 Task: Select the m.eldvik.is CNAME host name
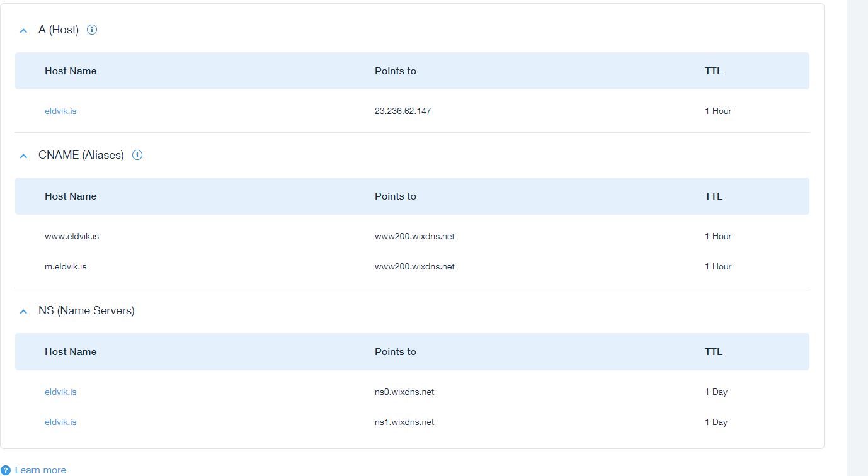(66, 266)
